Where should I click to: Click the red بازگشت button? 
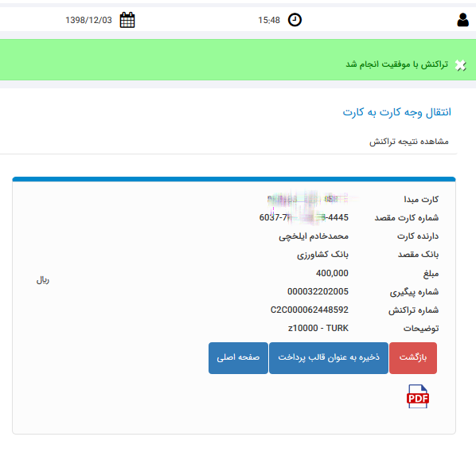point(413,358)
